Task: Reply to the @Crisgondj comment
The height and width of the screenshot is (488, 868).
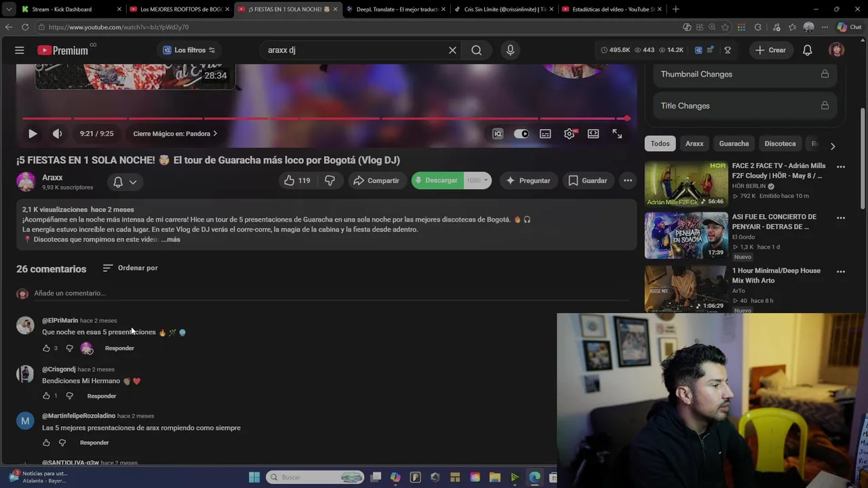Action: pos(102,396)
